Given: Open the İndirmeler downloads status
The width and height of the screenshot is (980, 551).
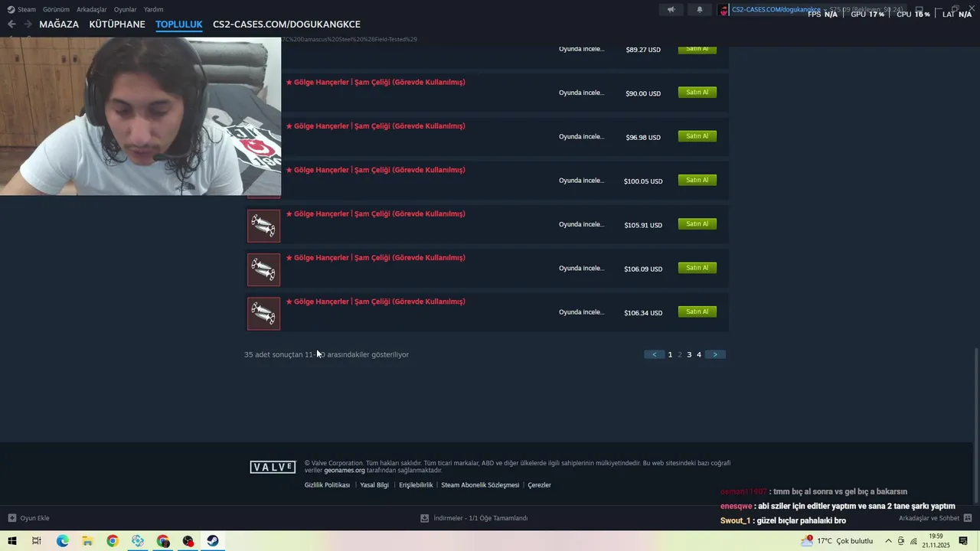Looking at the screenshot, I should [474, 518].
